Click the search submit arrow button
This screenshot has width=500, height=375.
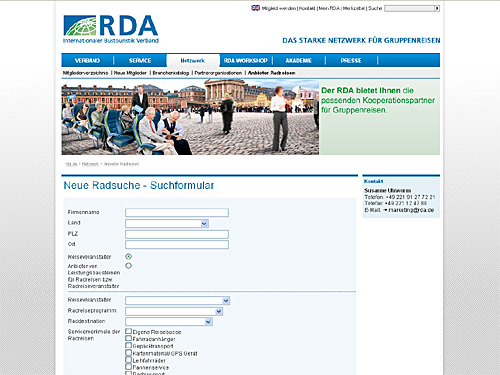pos(437,8)
